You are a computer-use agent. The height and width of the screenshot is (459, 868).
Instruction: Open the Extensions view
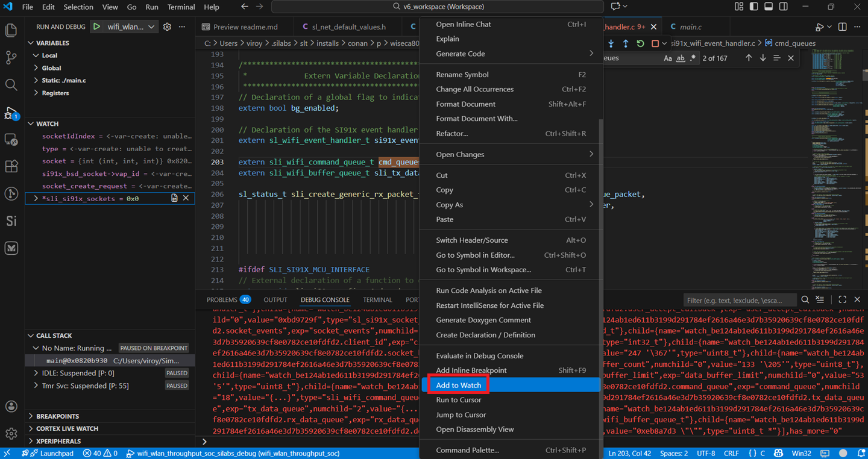pos(11,166)
